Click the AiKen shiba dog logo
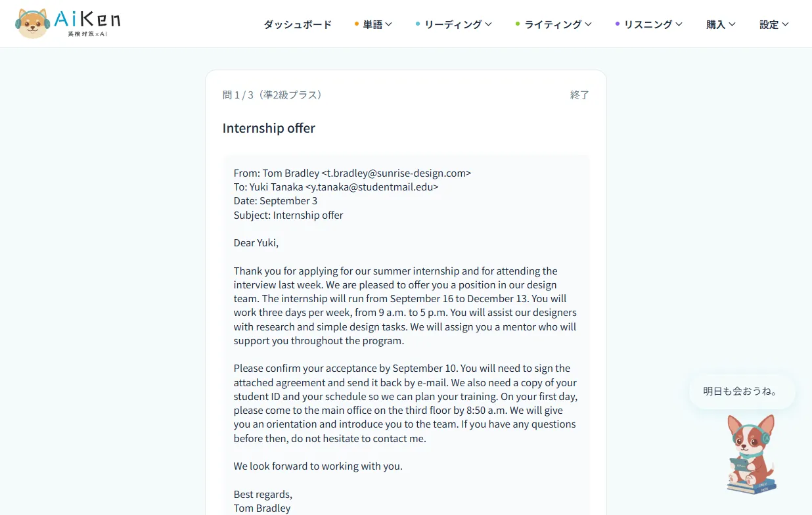This screenshot has height=515, width=812. click(x=32, y=24)
